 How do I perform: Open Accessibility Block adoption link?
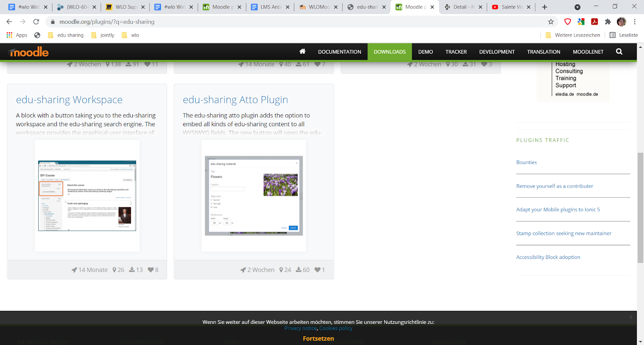[548, 257]
